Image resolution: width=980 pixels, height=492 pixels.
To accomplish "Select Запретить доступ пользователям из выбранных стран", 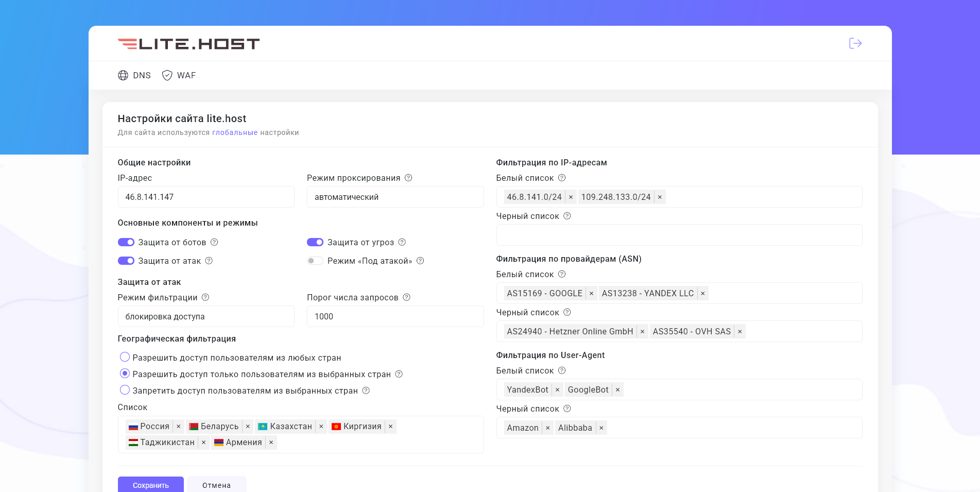I will click(125, 390).
